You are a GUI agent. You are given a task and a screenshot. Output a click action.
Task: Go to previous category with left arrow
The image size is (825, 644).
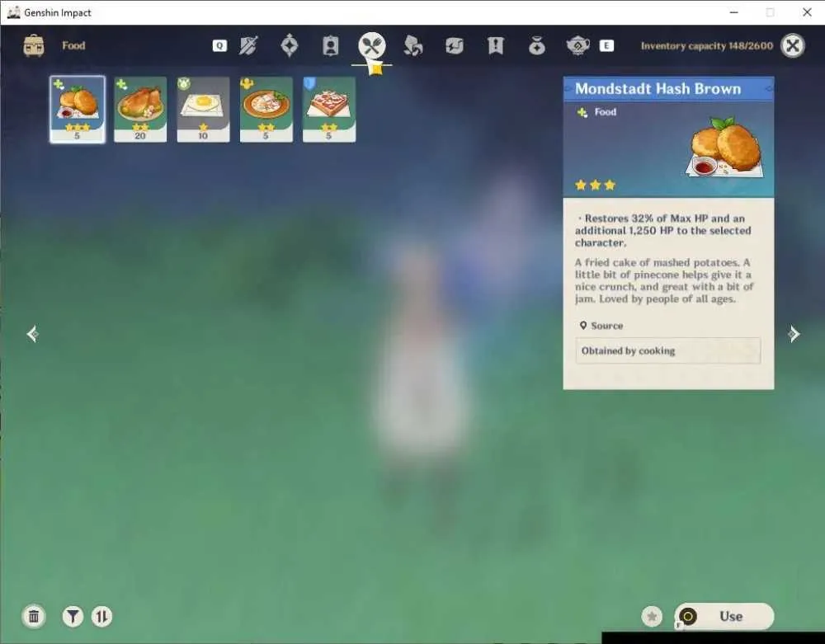click(32, 334)
